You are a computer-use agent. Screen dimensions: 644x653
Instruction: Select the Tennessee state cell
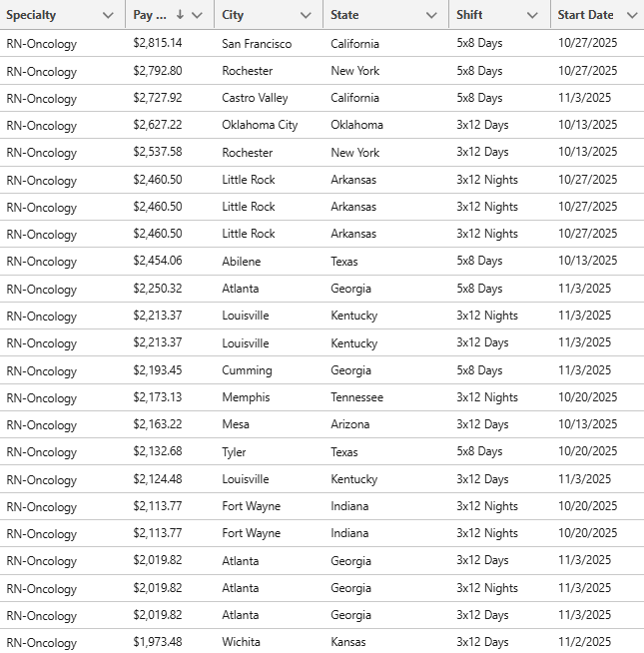click(x=356, y=397)
